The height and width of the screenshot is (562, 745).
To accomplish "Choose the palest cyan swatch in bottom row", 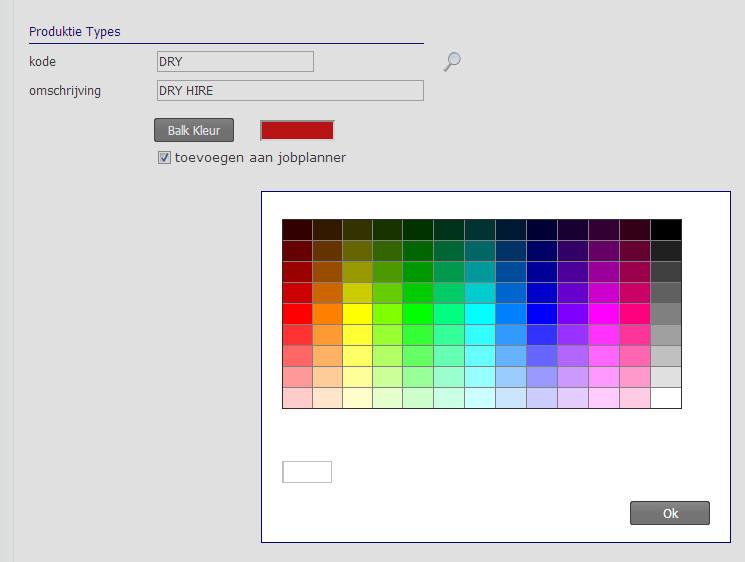I will click(x=480, y=398).
